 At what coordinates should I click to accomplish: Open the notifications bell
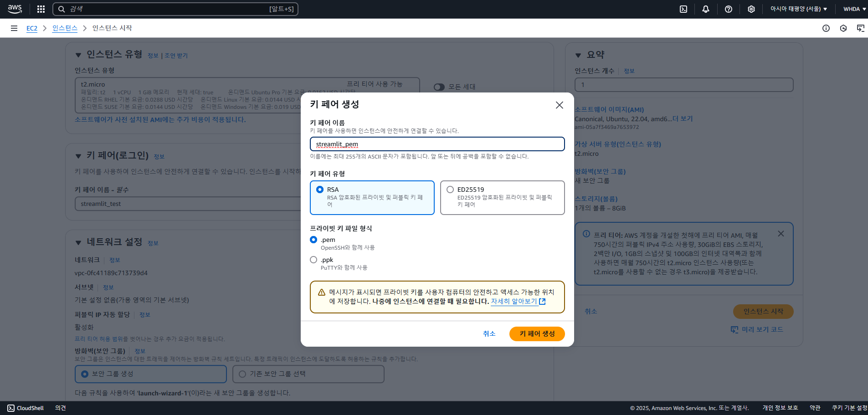(x=706, y=9)
